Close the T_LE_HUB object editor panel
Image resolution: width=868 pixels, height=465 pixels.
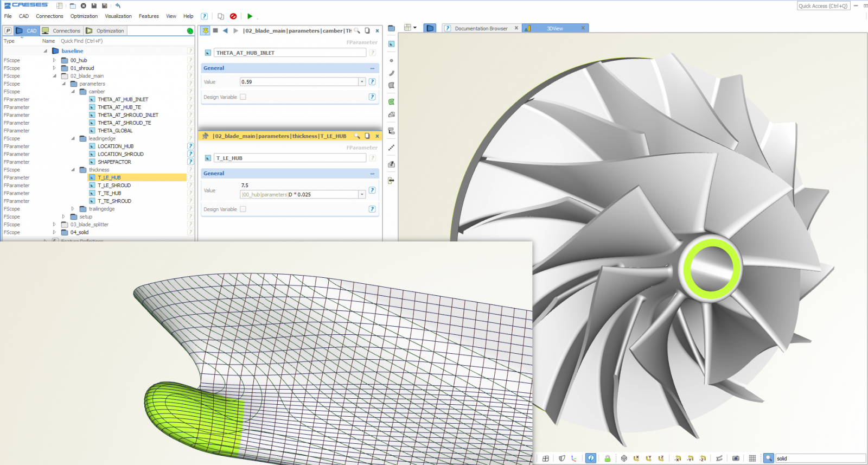tap(377, 136)
